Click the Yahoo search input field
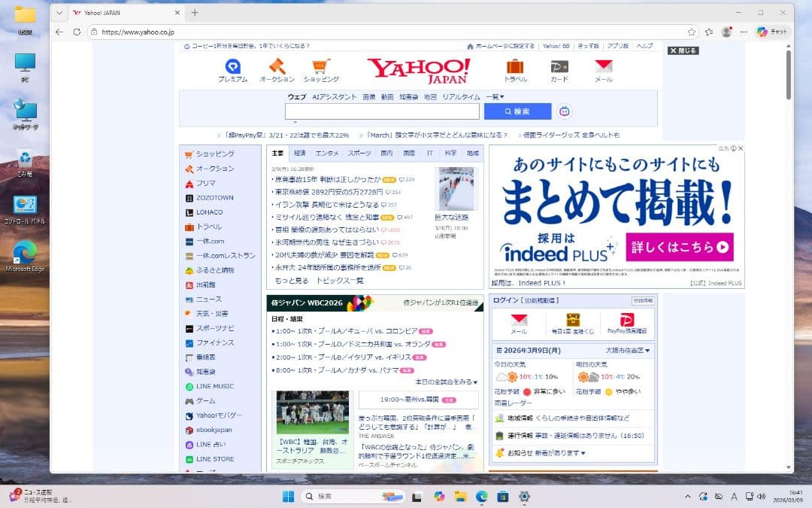 tap(382, 111)
